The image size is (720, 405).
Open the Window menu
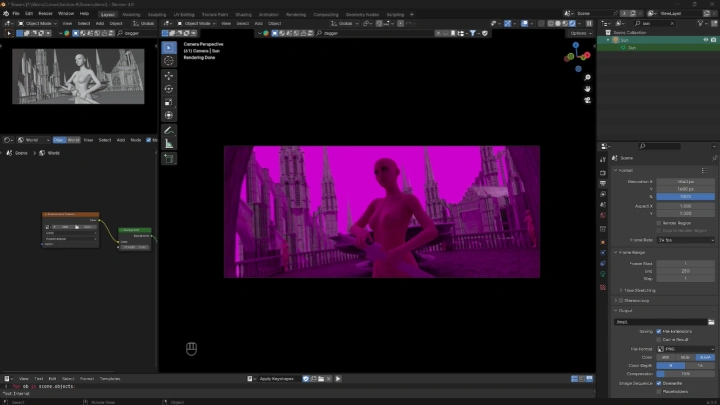click(66, 14)
